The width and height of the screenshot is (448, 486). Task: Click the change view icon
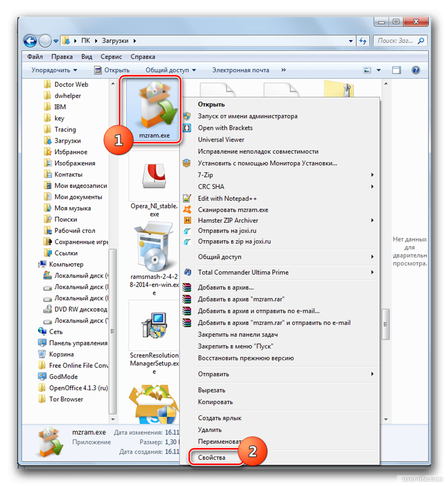[367, 70]
